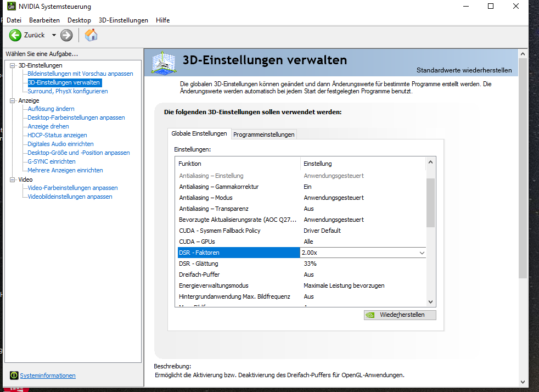Open the Datei menu
The height and width of the screenshot is (392, 539).
(14, 20)
